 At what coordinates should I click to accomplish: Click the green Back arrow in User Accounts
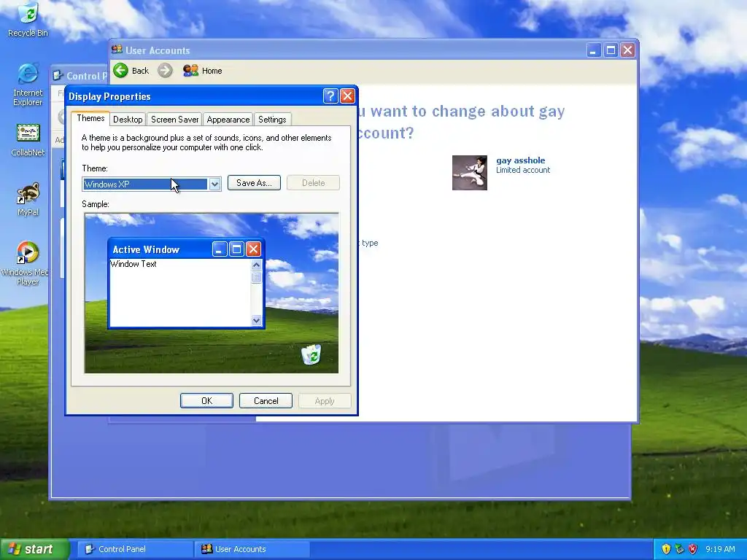pyautogui.click(x=120, y=71)
